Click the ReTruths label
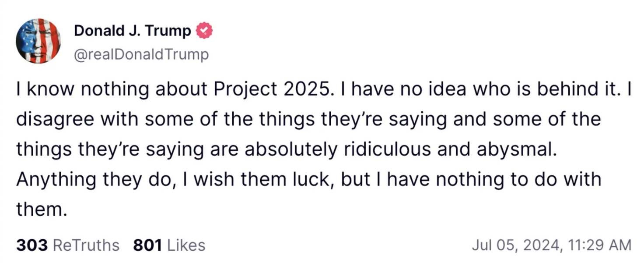 click(x=86, y=245)
